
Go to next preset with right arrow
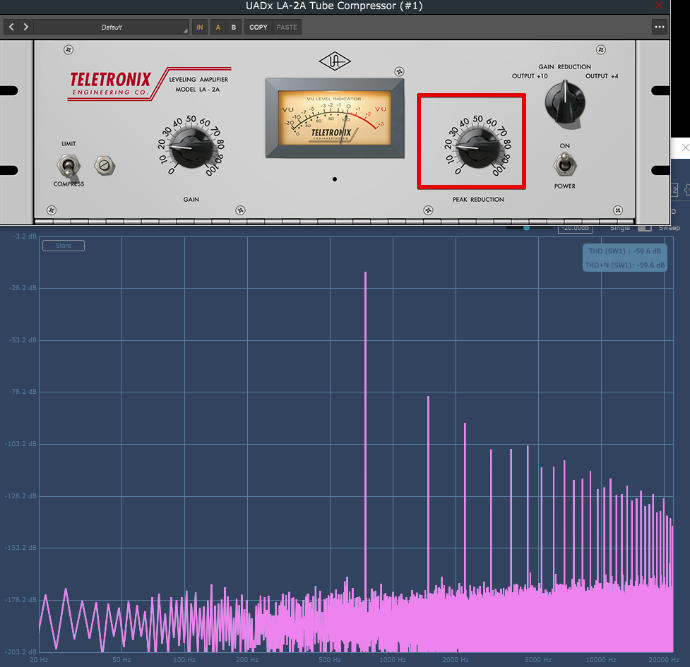click(26, 27)
